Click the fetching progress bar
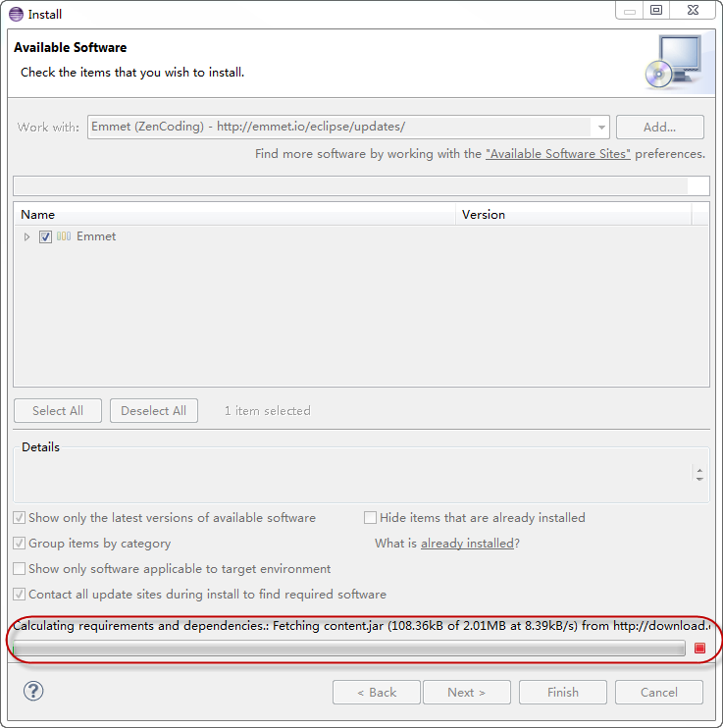 (x=349, y=649)
